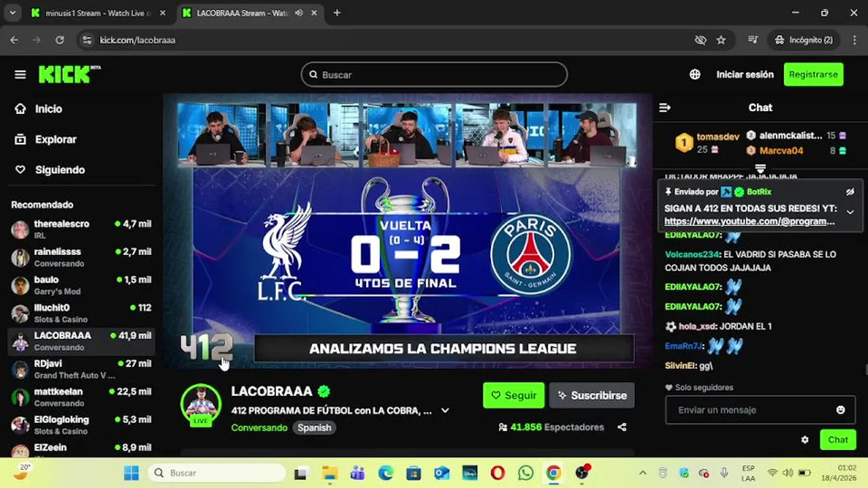Click the Conversando category link under the title
The height and width of the screenshot is (488, 868).
[259, 428]
